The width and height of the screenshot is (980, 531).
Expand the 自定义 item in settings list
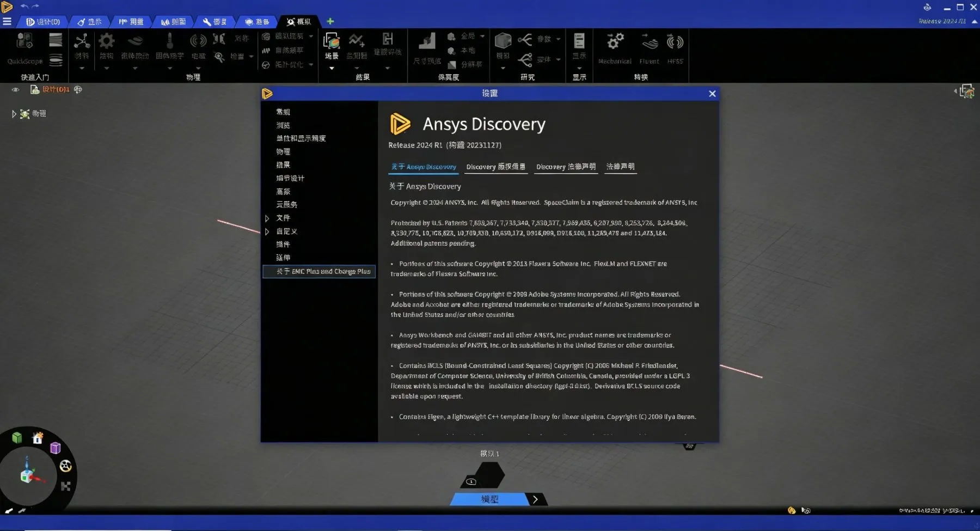[x=267, y=232]
